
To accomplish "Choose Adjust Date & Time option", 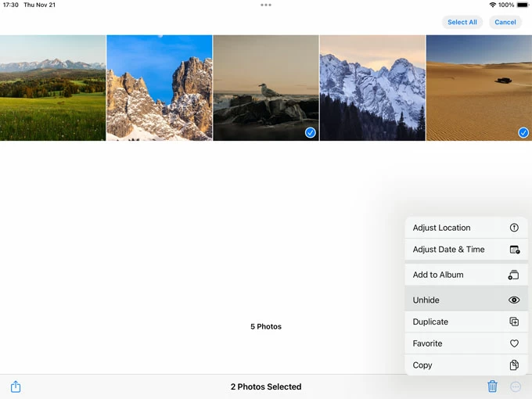I will 449,250.
